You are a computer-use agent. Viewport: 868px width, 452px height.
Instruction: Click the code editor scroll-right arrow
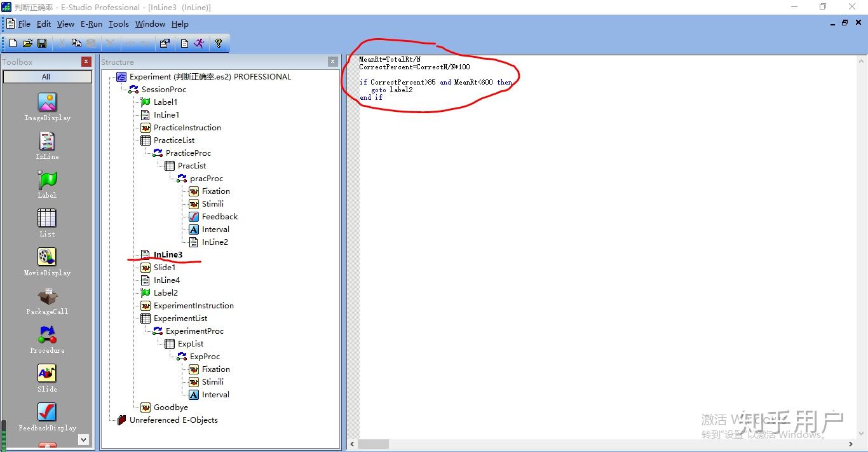(851, 444)
